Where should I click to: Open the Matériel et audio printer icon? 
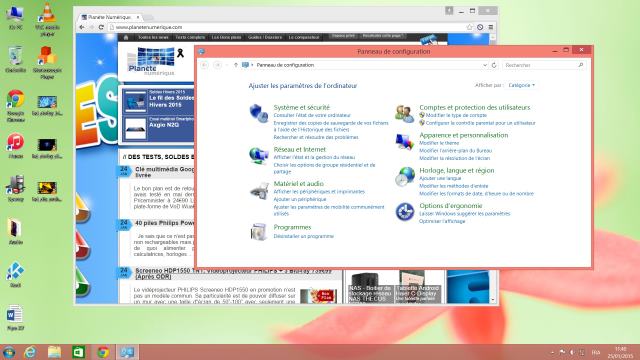point(259,191)
